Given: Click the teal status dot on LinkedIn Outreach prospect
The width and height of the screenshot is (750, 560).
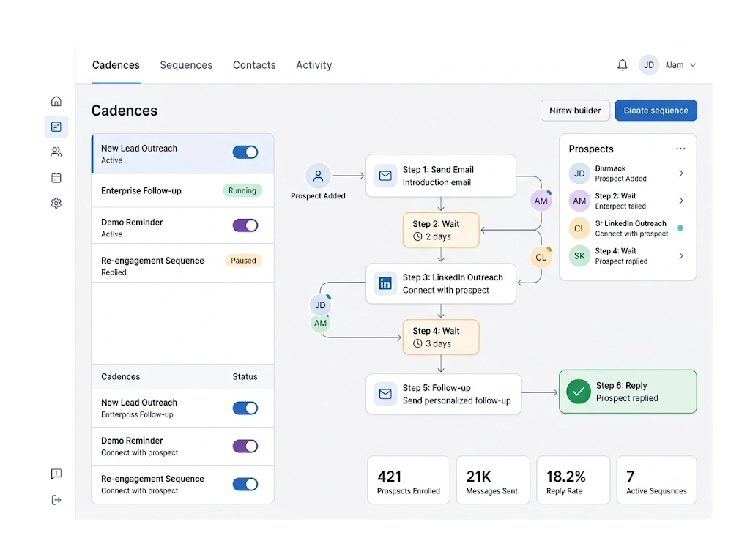Looking at the screenshot, I should (x=680, y=228).
